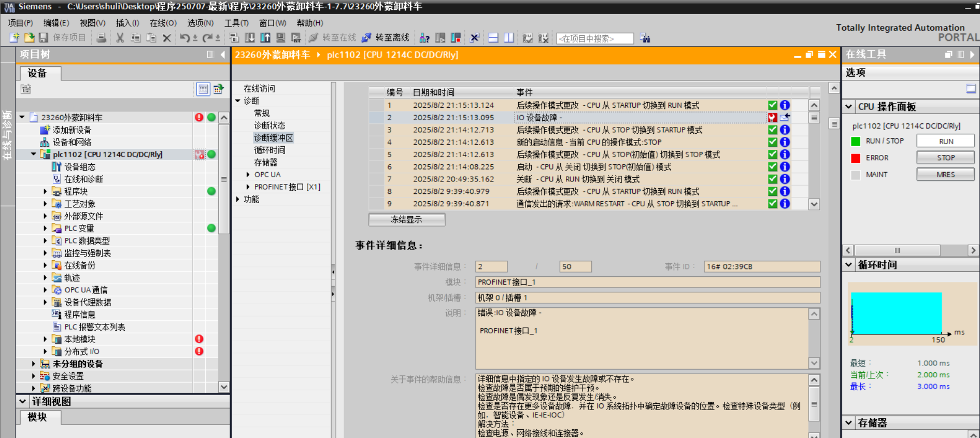Click the Start simulation toolbar icon

[281, 38]
